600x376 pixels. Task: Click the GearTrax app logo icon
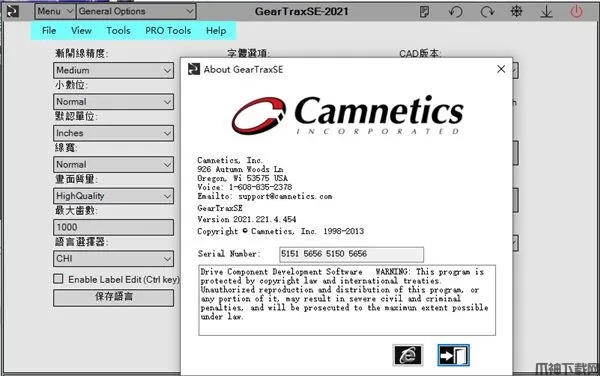[12, 11]
